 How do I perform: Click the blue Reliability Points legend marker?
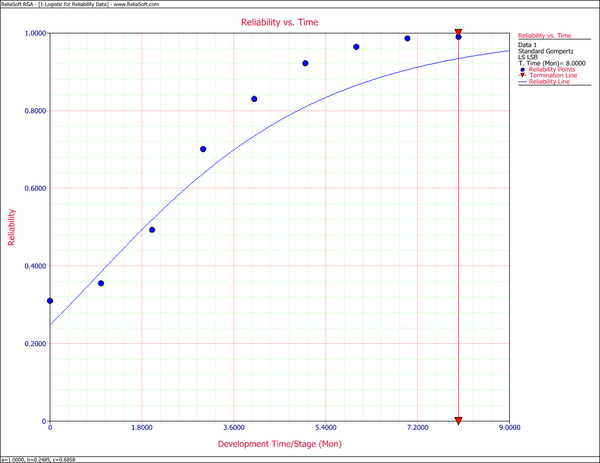pos(522,69)
